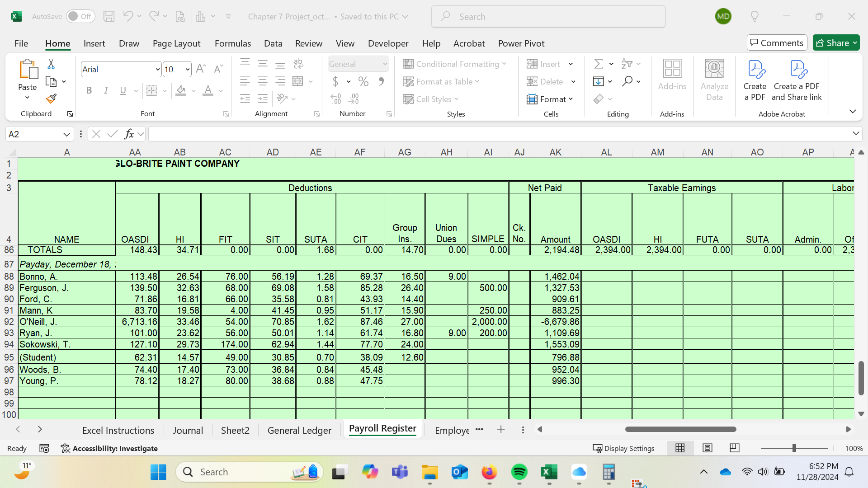Apply Fill Color to selected cells
The width and height of the screenshot is (868, 488).
181,91
